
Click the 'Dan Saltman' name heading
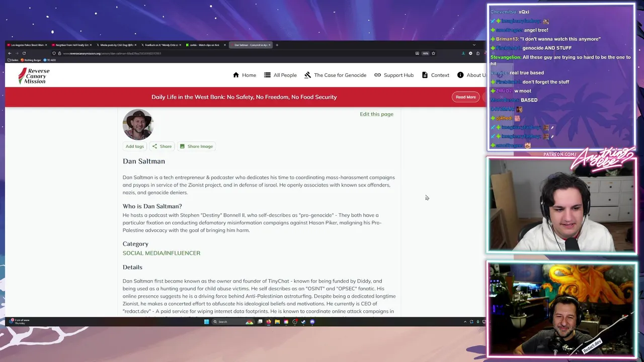[144, 161]
